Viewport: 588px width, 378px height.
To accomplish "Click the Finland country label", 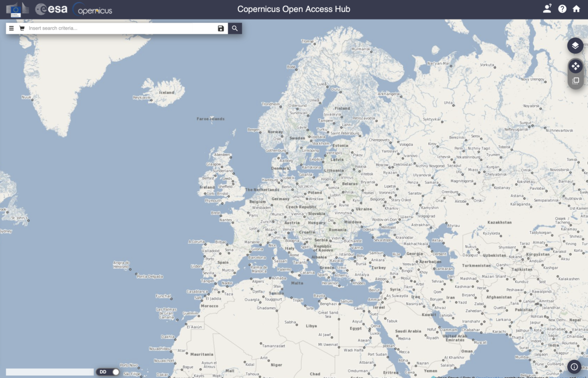I will tap(342, 108).
